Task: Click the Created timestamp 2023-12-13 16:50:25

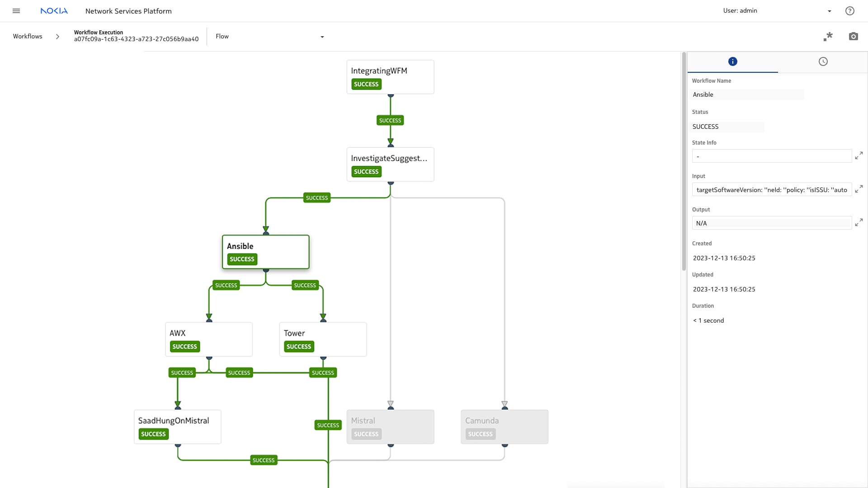Action: (724, 258)
